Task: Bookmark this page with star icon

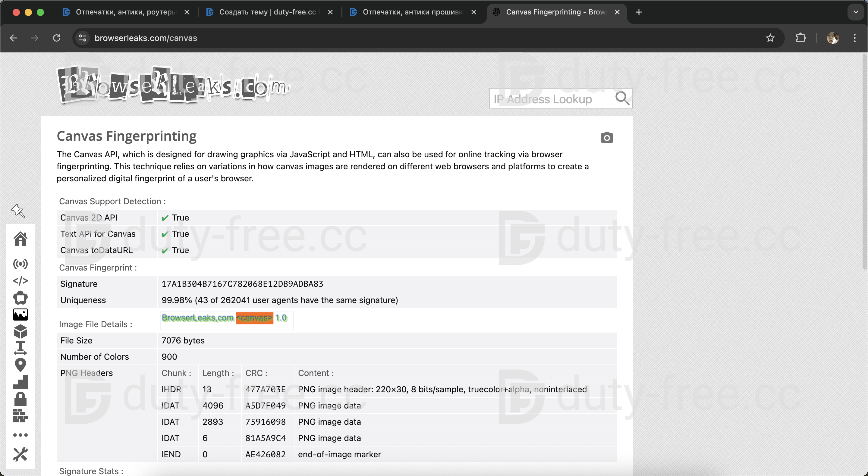Action: 770,38
